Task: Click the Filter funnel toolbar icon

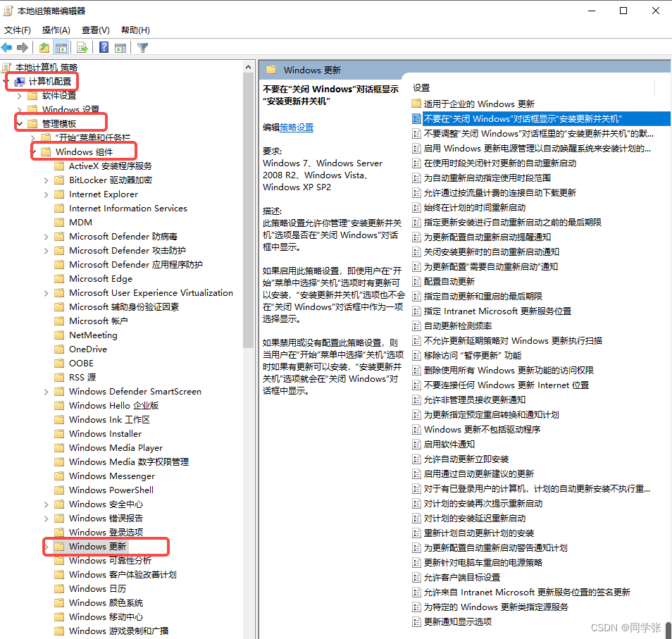Action: click(143, 48)
